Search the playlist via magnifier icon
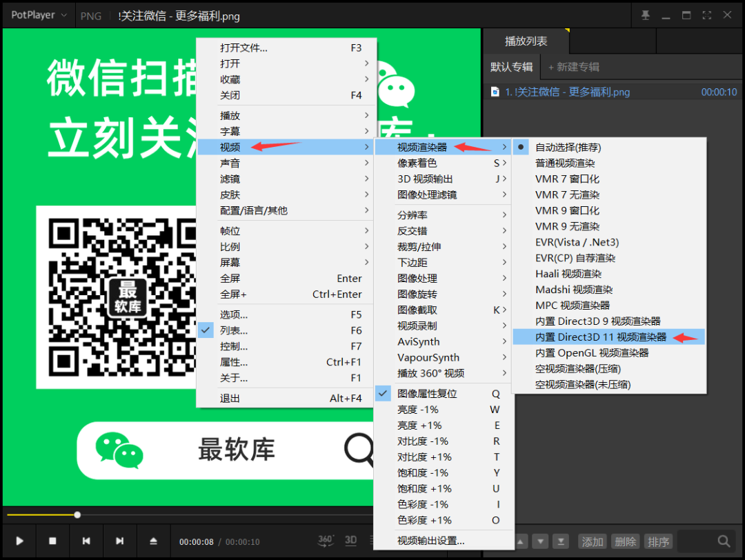 pos(724,541)
